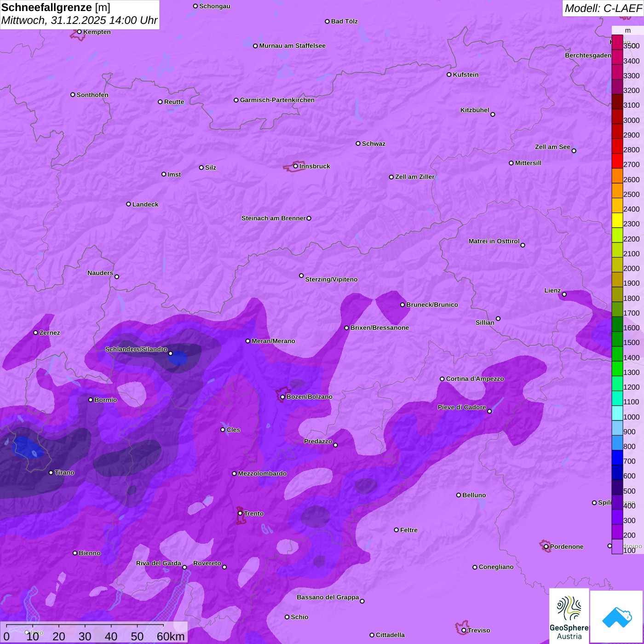
Task: Click the 'Reutte' label
Action: coord(174,102)
